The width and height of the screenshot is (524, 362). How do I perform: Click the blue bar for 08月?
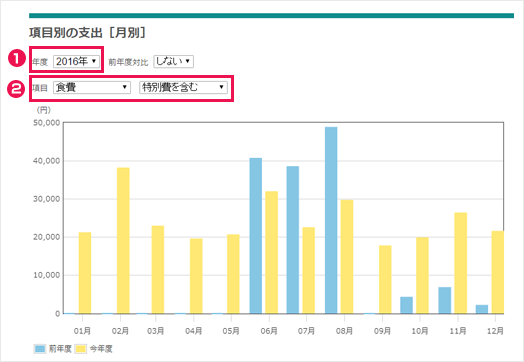tap(331, 220)
